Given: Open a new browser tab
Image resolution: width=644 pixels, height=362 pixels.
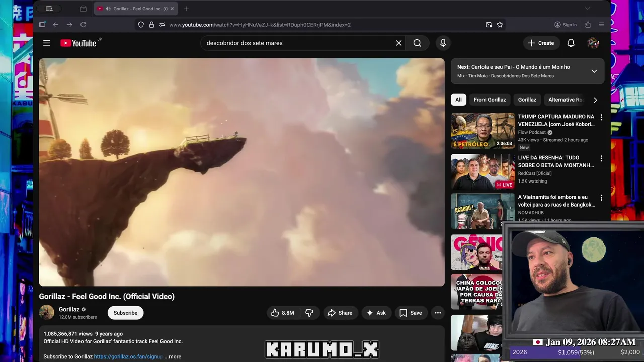Looking at the screenshot, I should click(186, 9).
